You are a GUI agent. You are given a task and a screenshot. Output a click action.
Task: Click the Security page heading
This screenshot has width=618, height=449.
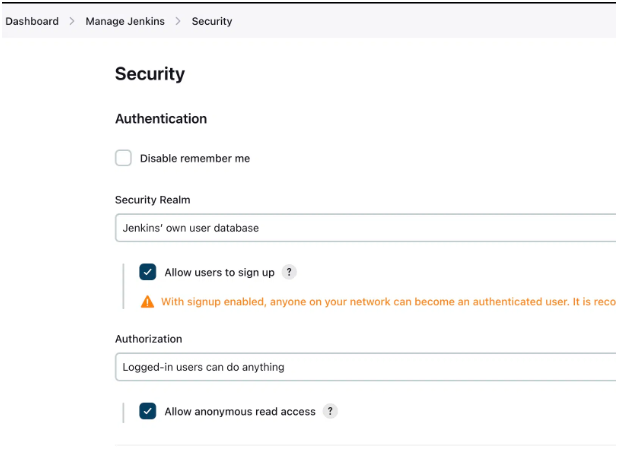pyautogui.click(x=150, y=74)
